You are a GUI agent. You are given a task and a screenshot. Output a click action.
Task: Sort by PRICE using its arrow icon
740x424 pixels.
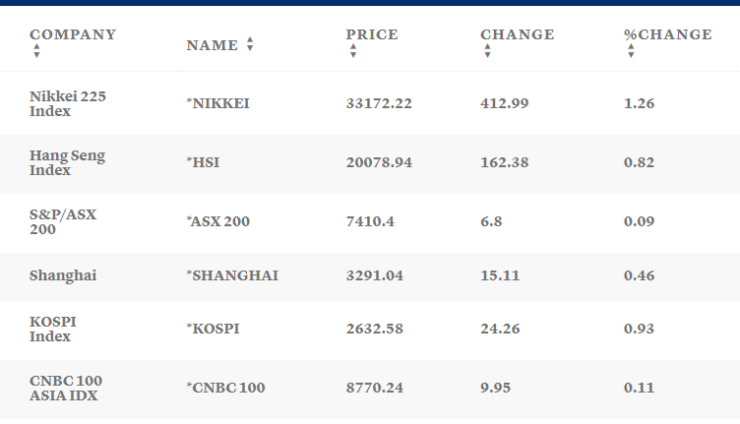pos(353,50)
